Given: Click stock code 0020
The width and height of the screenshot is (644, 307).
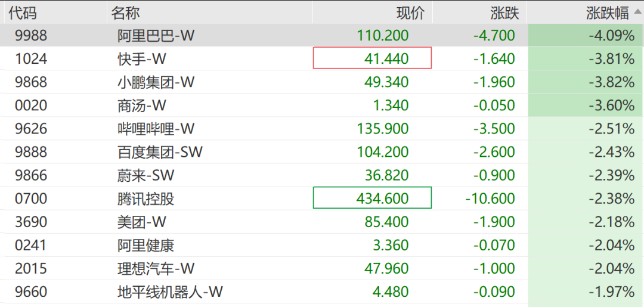Looking at the screenshot, I should point(31,106).
